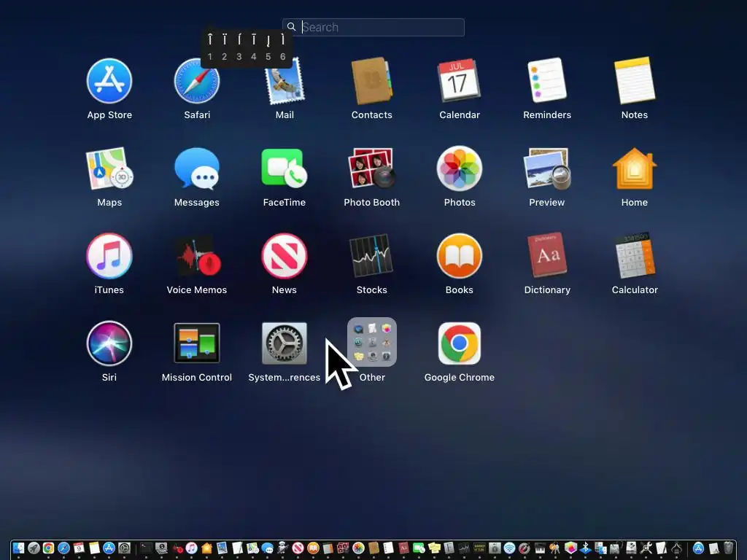Click Finder in the Dock
This screenshot has width=747, height=560.
coord(18,548)
